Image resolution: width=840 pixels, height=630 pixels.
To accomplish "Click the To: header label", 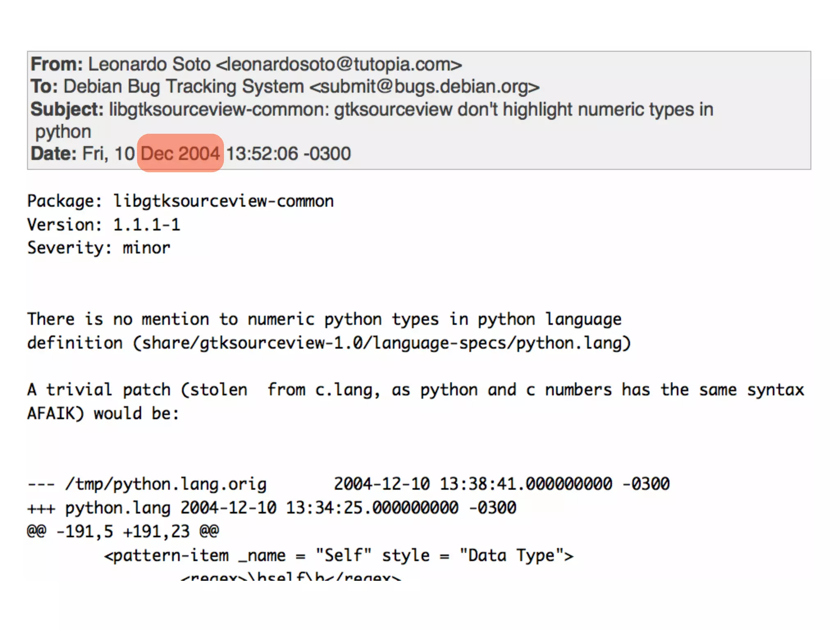I will click(44, 87).
